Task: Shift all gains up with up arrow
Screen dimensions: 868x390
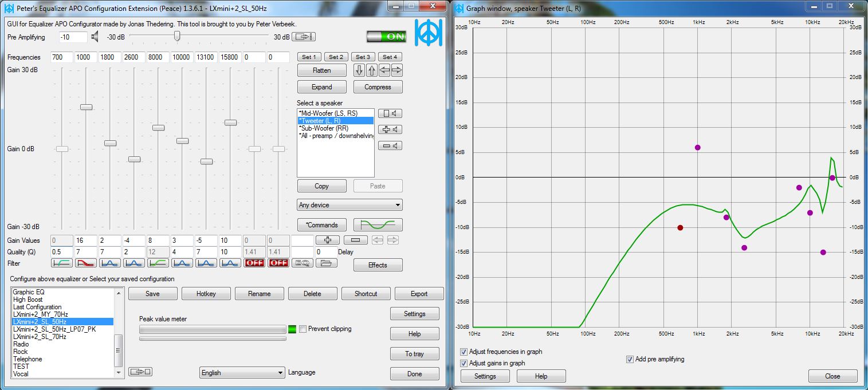Action: (372, 70)
